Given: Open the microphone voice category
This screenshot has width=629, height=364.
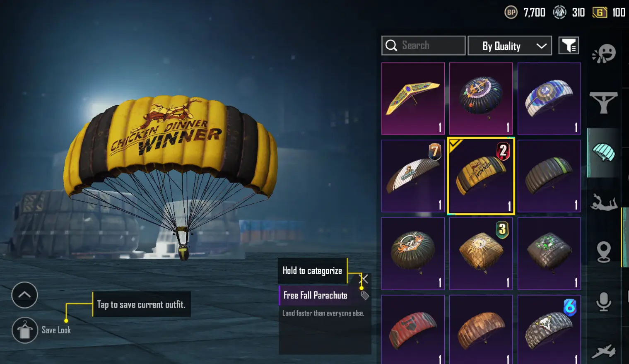Looking at the screenshot, I should click(x=604, y=301).
